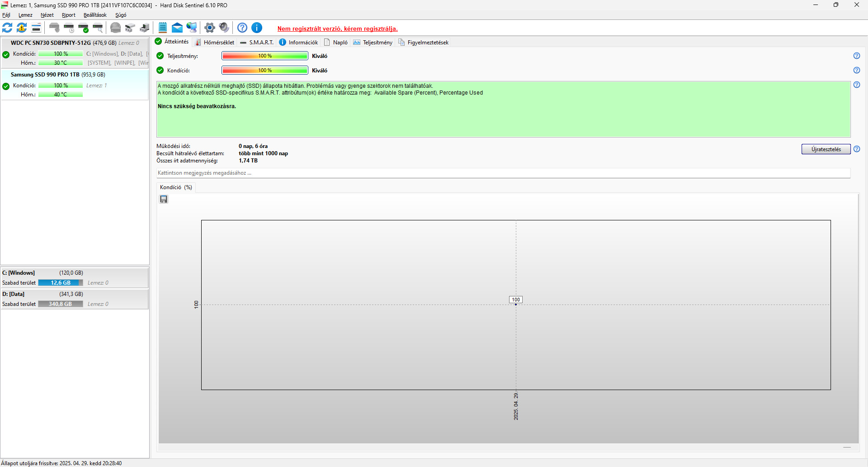
Task: Click the 100 data point label on chart
Action: pyautogui.click(x=516, y=300)
